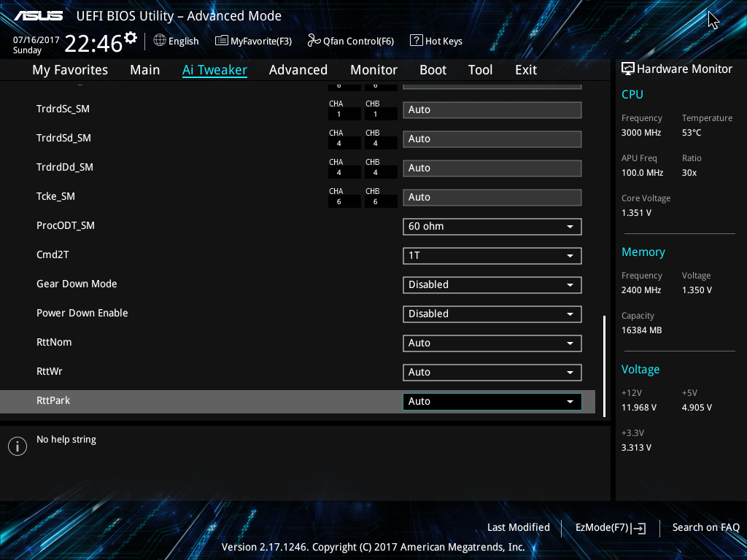
Task: Select the Ai Tweaker tab
Action: tap(214, 70)
